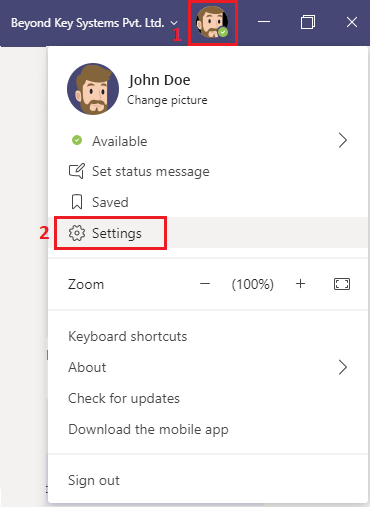This screenshot has height=507, width=370.
Task: Expand the chevron beside About
Action: click(343, 367)
